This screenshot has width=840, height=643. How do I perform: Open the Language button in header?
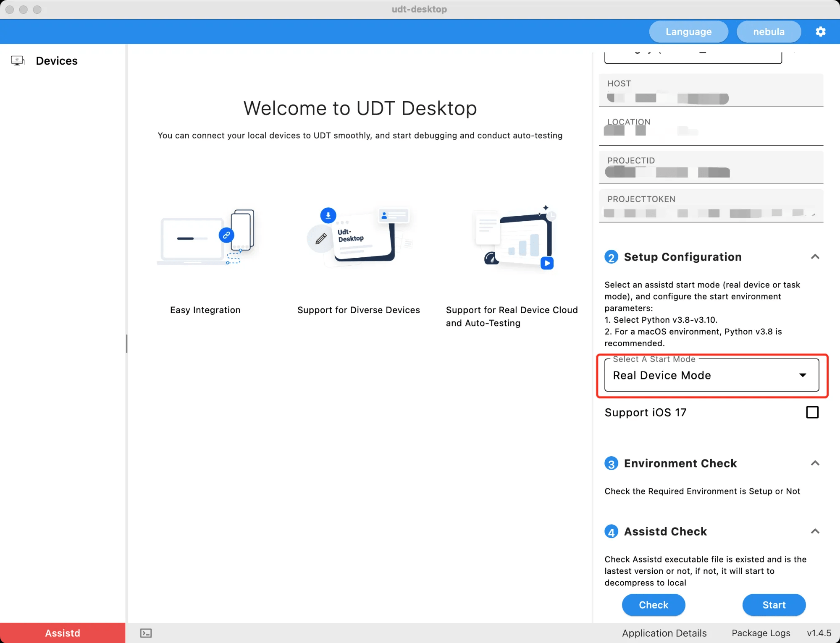pos(688,32)
